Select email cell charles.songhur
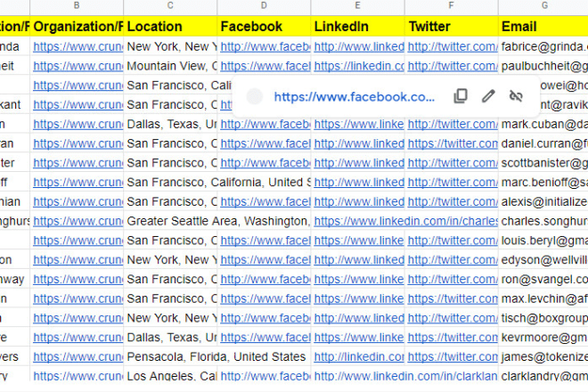 pos(543,221)
